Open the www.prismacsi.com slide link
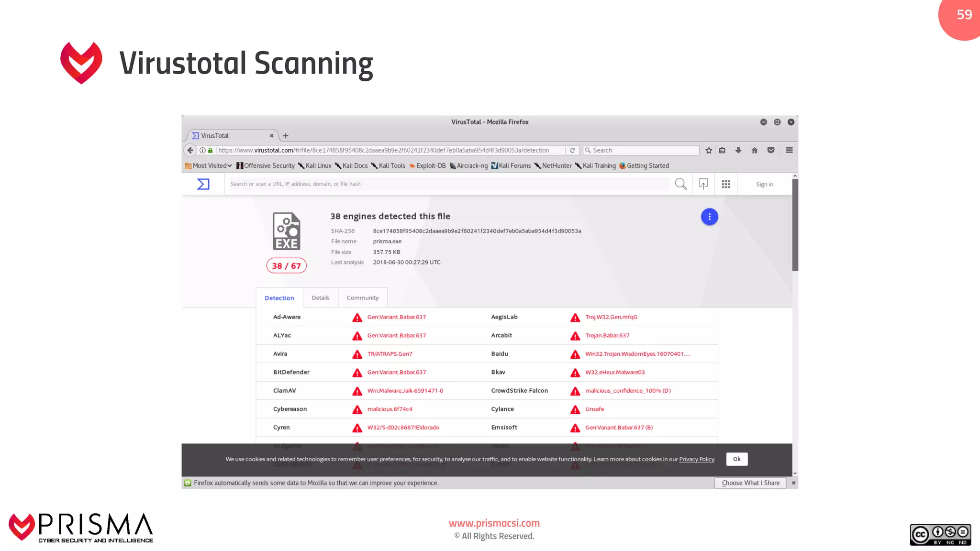 click(494, 523)
